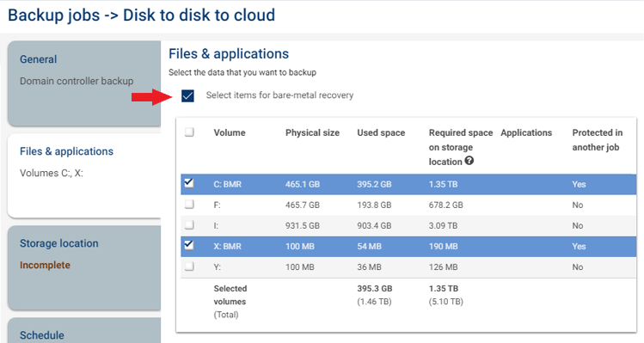Select the Y: volume row
Image resolution: width=644 pixels, height=343 pixels.
pyautogui.click(x=408, y=267)
